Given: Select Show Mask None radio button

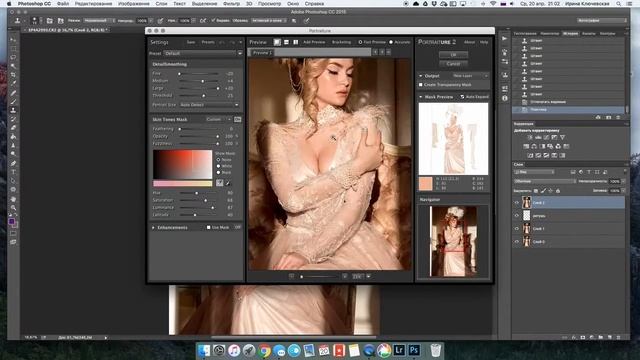Looking at the screenshot, I should click(x=218, y=160).
